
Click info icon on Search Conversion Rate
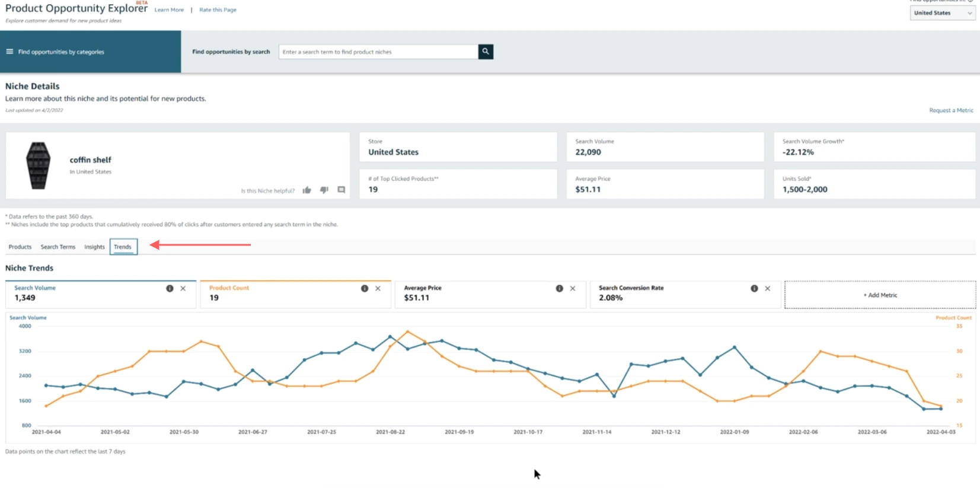point(754,288)
